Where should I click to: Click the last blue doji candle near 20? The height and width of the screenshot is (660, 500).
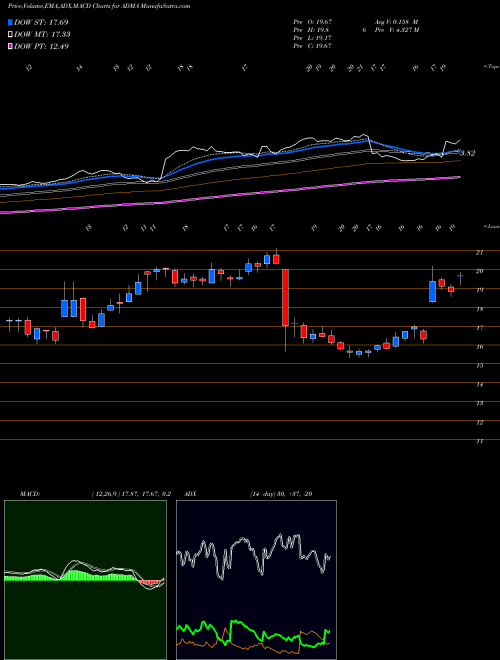[460, 276]
